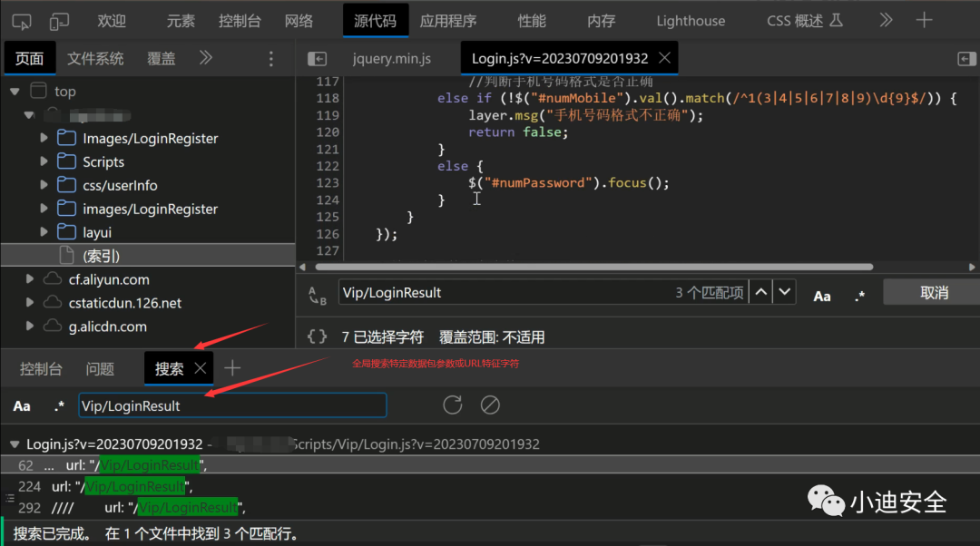
Task: Toggle match case in global search
Action: pos(22,406)
